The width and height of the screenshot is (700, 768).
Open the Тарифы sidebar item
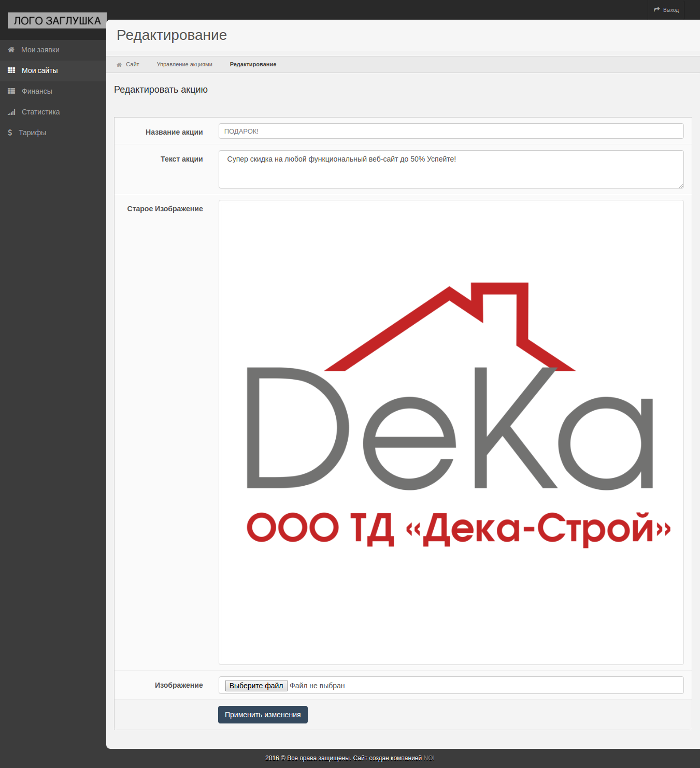click(53, 133)
